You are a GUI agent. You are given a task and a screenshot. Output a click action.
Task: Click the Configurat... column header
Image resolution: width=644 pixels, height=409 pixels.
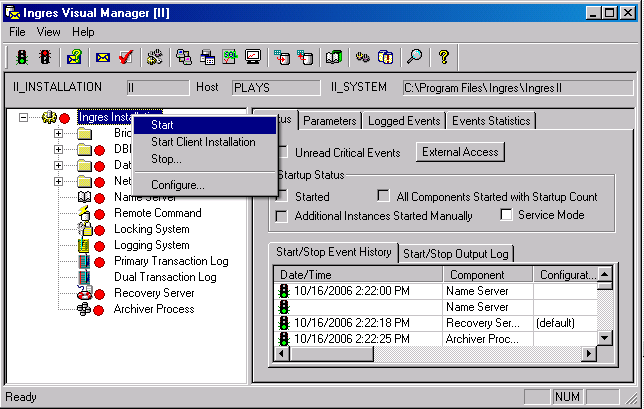565,275
